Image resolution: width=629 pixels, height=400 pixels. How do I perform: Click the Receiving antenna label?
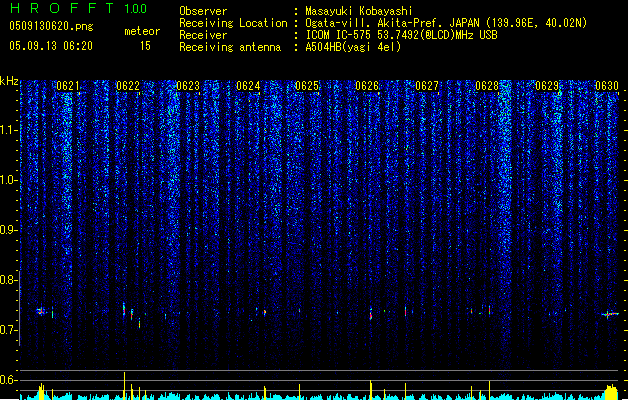[230, 47]
